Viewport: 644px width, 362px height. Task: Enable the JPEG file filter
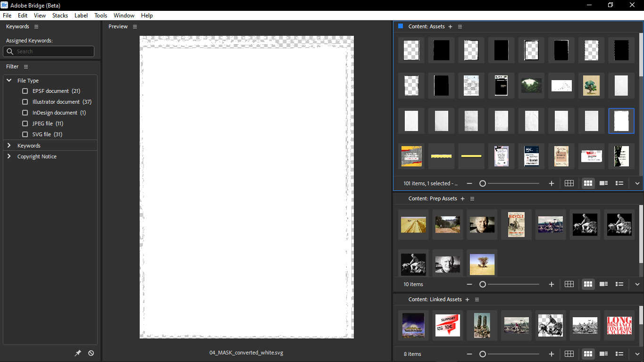click(x=25, y=123)
